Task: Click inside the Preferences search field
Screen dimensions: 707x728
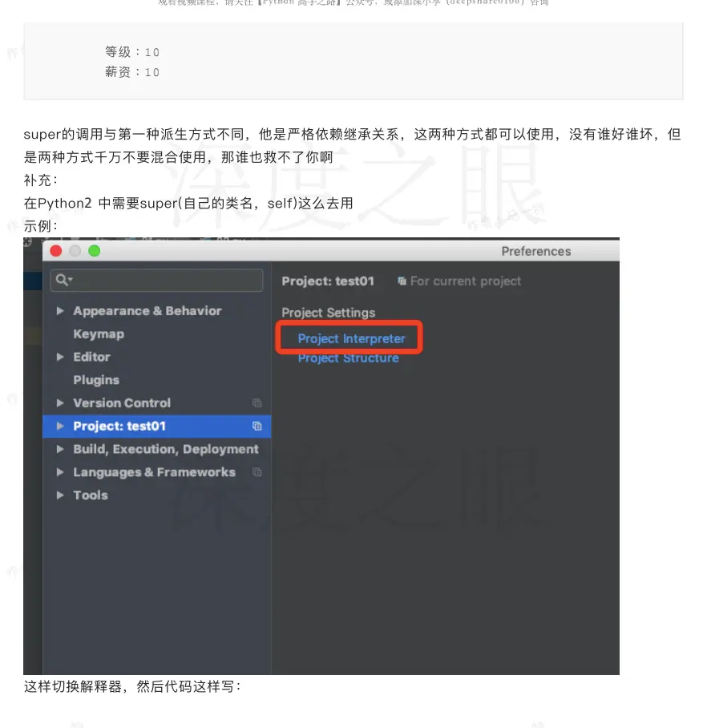Action: (157, 280)
